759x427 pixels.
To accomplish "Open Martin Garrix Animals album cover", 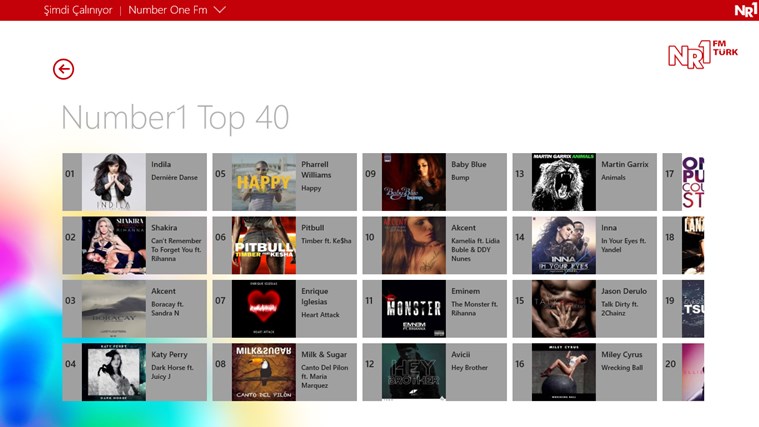I will point(564,182).
